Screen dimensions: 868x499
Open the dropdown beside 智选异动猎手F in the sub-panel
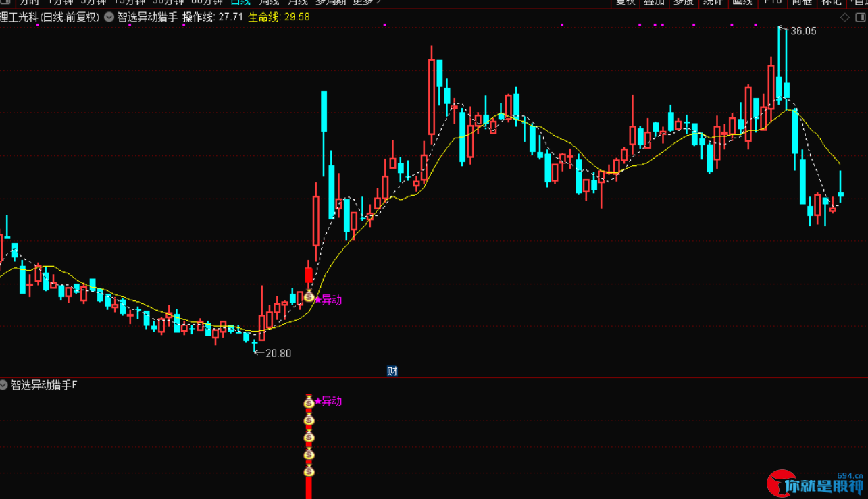[x=4, y=385]
